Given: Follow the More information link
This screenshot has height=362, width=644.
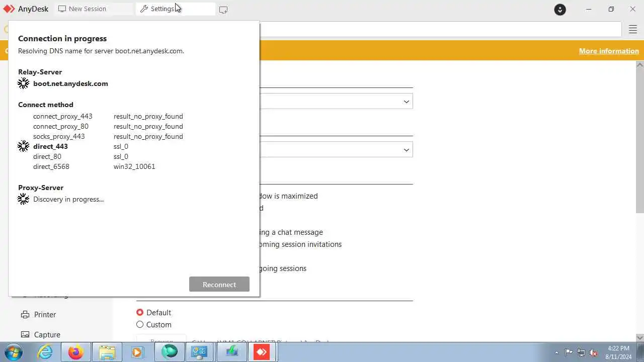Looking at the screenshot, I should click(x=609, y=51).
